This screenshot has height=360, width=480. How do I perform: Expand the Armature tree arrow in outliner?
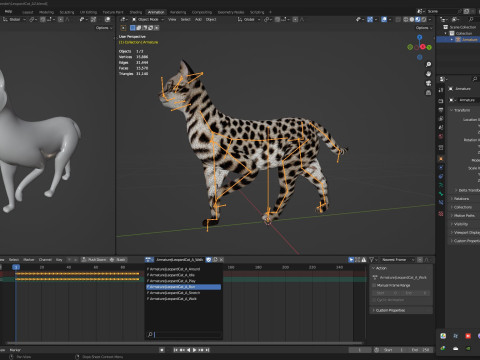[x=452, y=40]
